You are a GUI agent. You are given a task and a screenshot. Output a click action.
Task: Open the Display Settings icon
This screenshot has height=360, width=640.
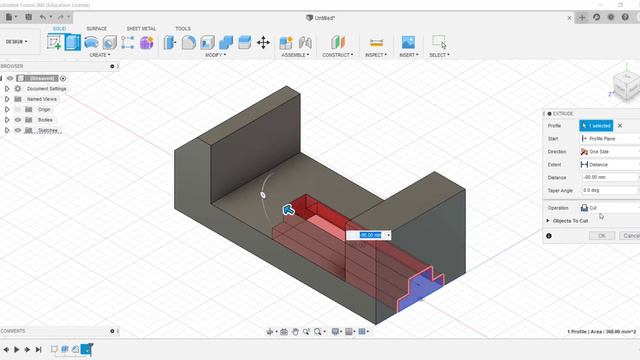[335, 332]
